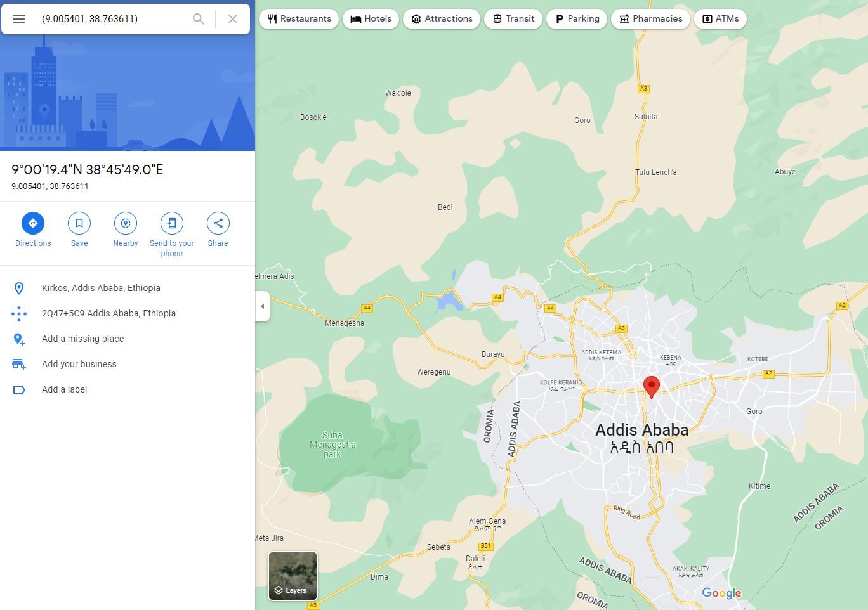Click the plus code 2Q47+5C9 row

tap(109, 313)
